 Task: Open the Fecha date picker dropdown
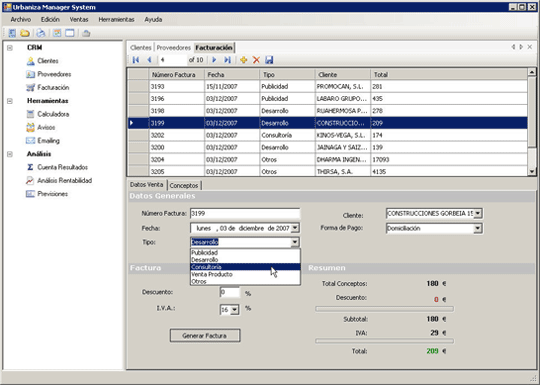[295, 228]
